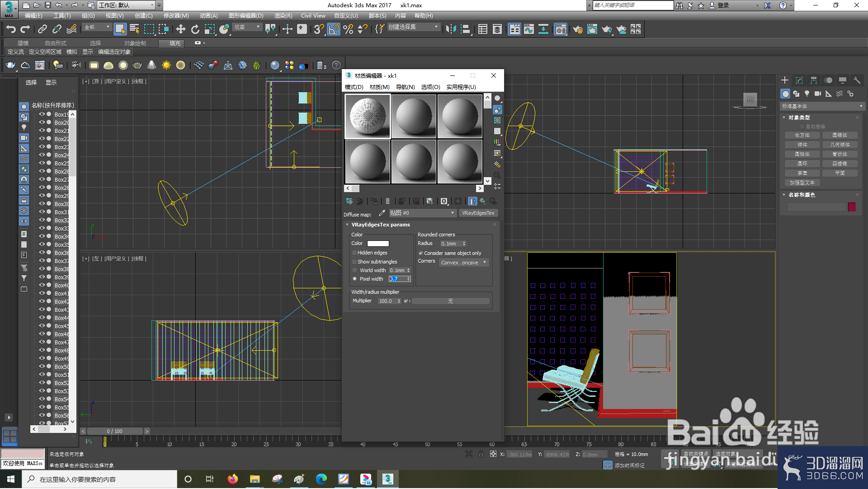Open the Civil View menu
Image resolution: width=868 pixels, height=489 pixels.
pos(313,16)
